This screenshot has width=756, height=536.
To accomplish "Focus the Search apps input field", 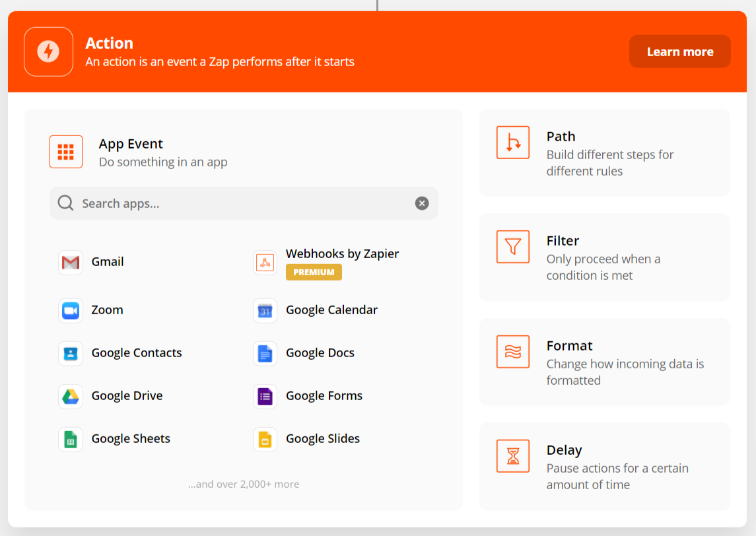I will click(x=244, y=203).
